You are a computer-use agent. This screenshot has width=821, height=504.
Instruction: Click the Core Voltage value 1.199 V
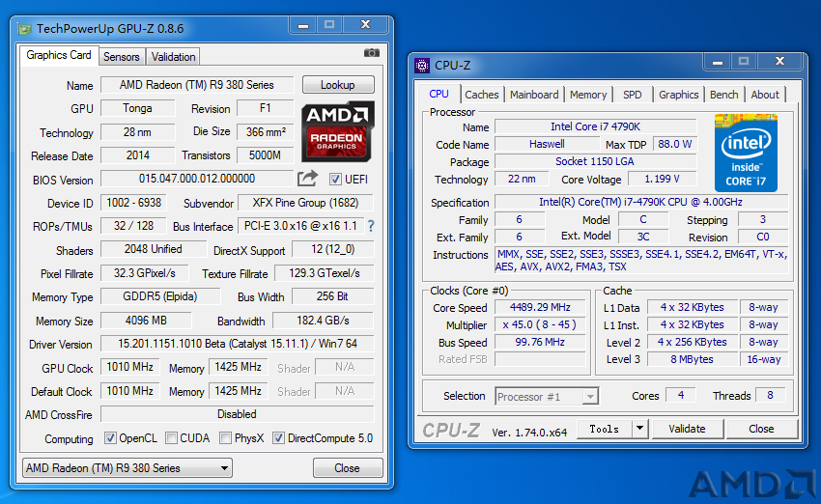click(x=662, y=179)
